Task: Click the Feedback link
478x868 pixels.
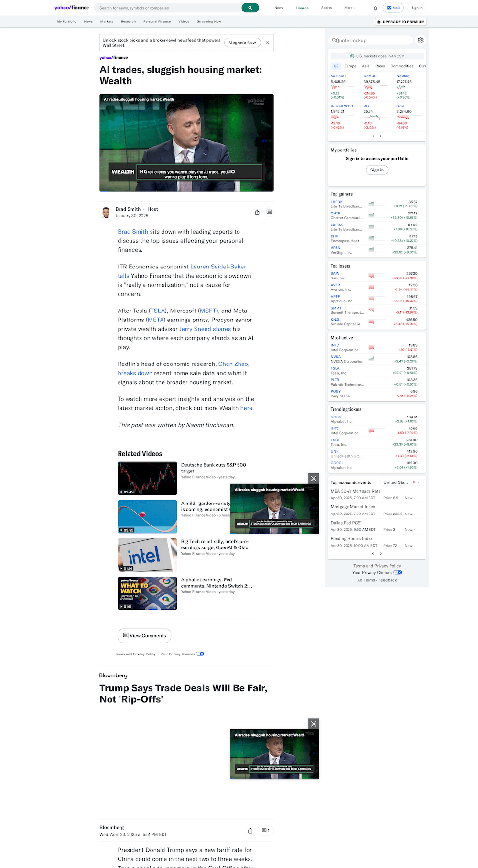Action: pos(388,580)
